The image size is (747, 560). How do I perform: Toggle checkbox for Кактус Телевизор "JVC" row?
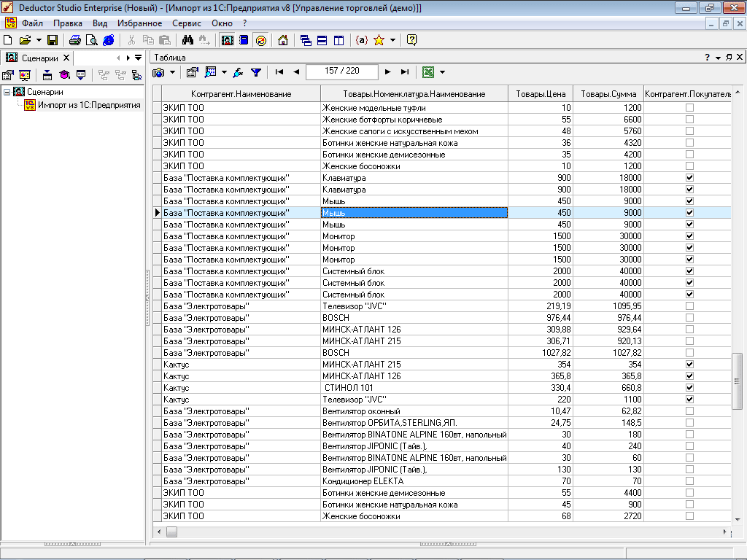coord(689,400)
